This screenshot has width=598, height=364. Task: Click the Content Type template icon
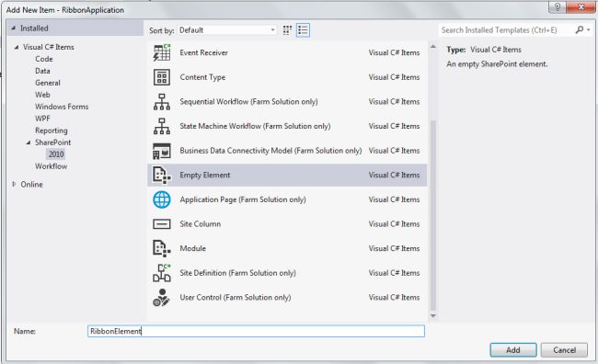162,77
